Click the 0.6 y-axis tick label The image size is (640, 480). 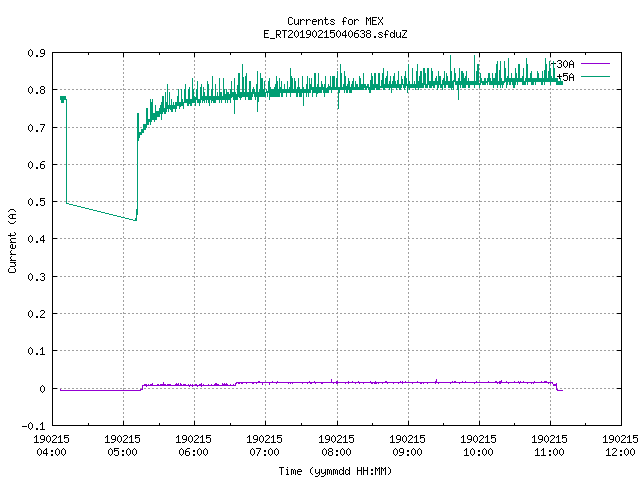(36, 165)
